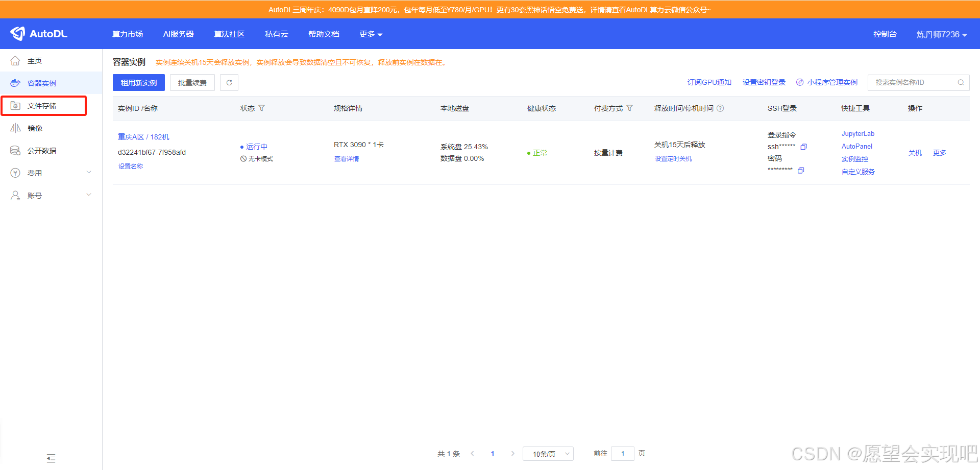Open 帮助文档 in top navigation
Viewport: 980px width, 470px height.
coord(324,34)
